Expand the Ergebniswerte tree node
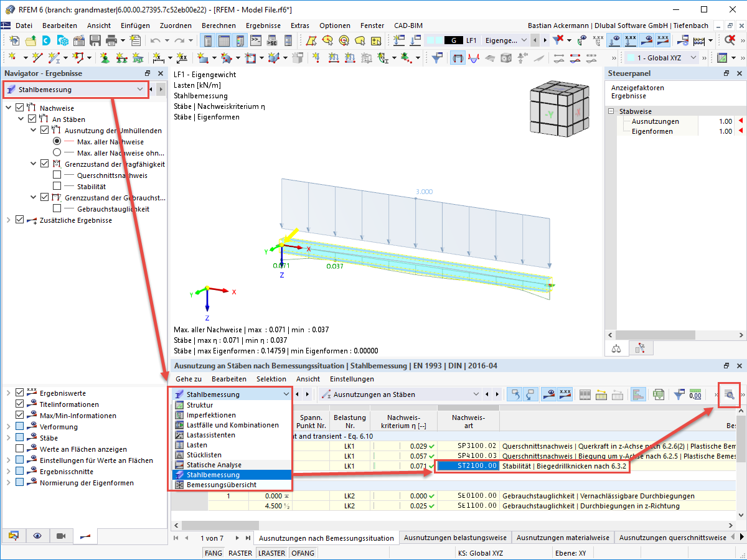Screen dimensions: 747x560 (x=8, y=393)
